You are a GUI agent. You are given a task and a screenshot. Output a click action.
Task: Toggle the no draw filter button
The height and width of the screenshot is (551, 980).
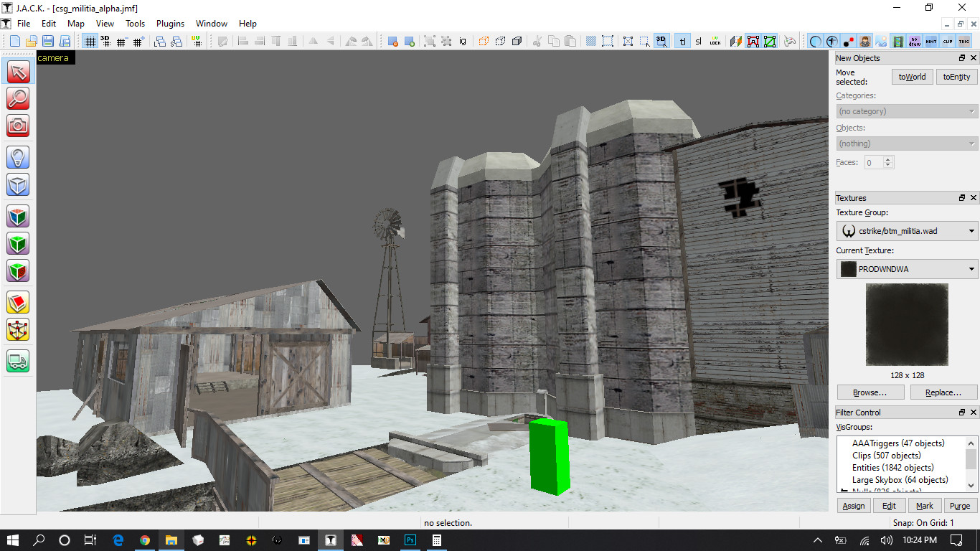tap(915, 42)
